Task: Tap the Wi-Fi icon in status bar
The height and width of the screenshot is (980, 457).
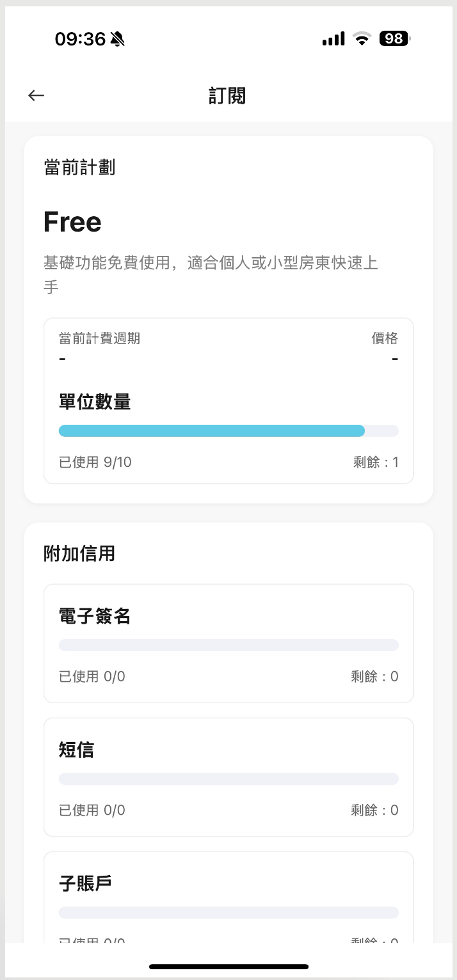Action: coord(362,39)
